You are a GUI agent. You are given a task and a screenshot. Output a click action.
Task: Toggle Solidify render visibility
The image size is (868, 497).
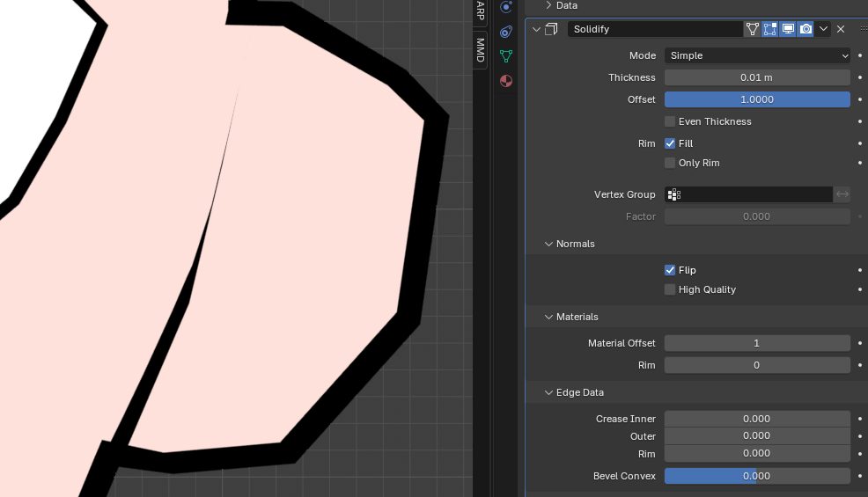pos(806,29)
